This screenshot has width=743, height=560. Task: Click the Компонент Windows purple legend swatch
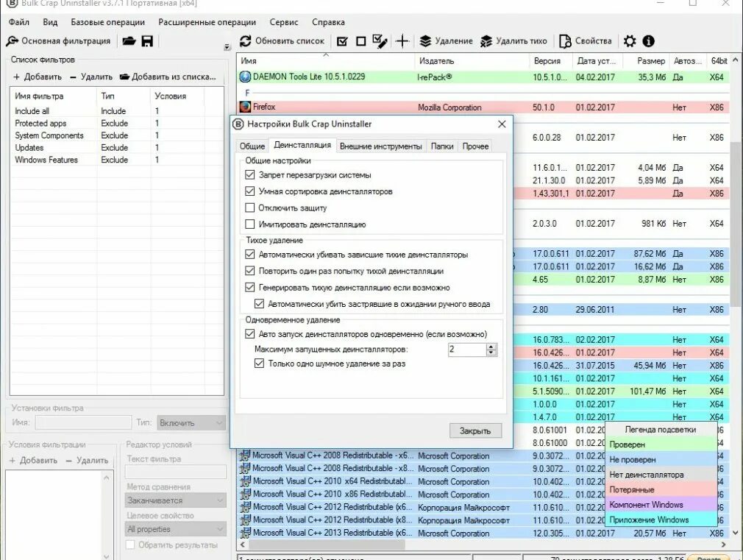coord(661,505)
